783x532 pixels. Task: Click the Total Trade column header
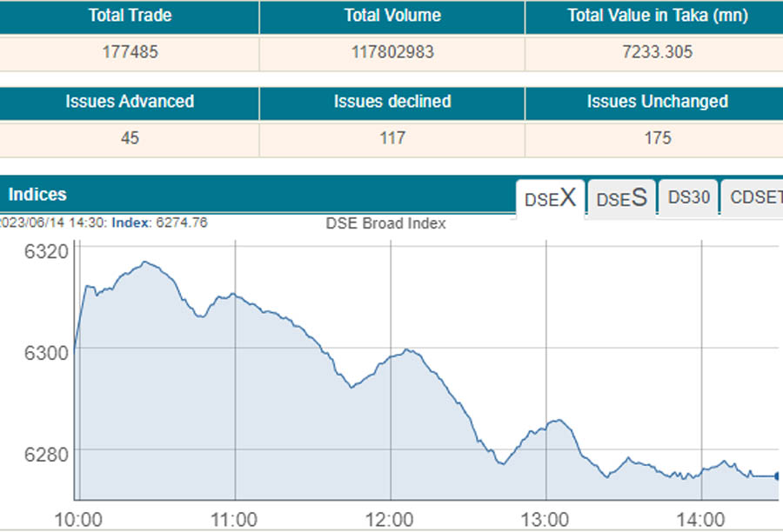(x=129, y=15)
